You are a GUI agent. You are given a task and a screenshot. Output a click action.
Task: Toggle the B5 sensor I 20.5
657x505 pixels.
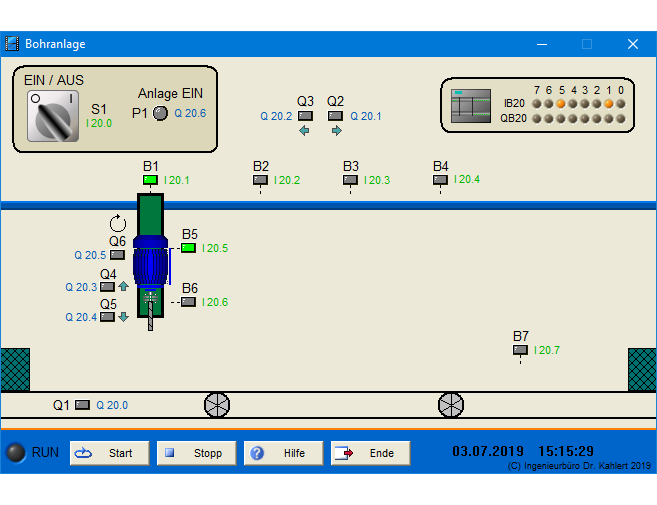tap(188, 248)
